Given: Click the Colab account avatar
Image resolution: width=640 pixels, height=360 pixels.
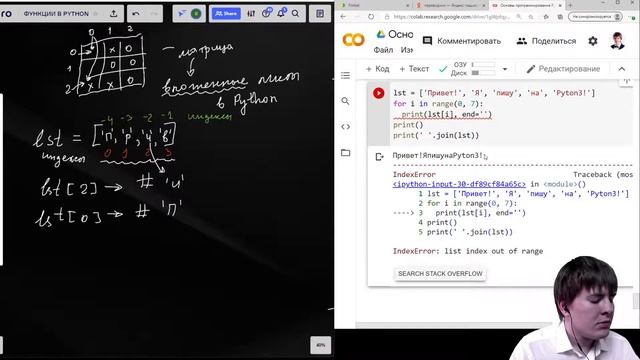Looking at the screenshot, I should [x=617, y=41].
